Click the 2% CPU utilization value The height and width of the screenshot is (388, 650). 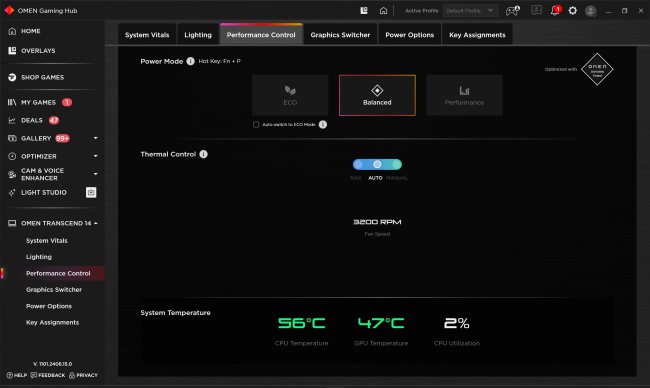pos(456,323)
